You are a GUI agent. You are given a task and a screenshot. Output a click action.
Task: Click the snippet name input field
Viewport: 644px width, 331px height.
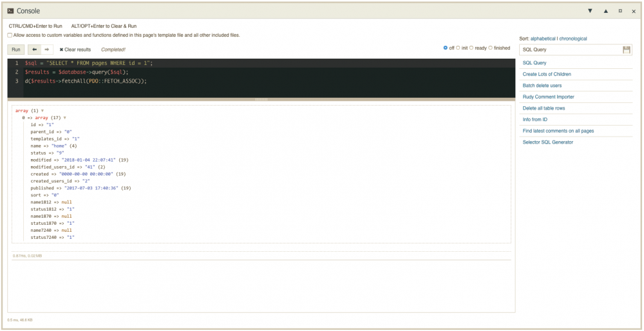(569, 50)
